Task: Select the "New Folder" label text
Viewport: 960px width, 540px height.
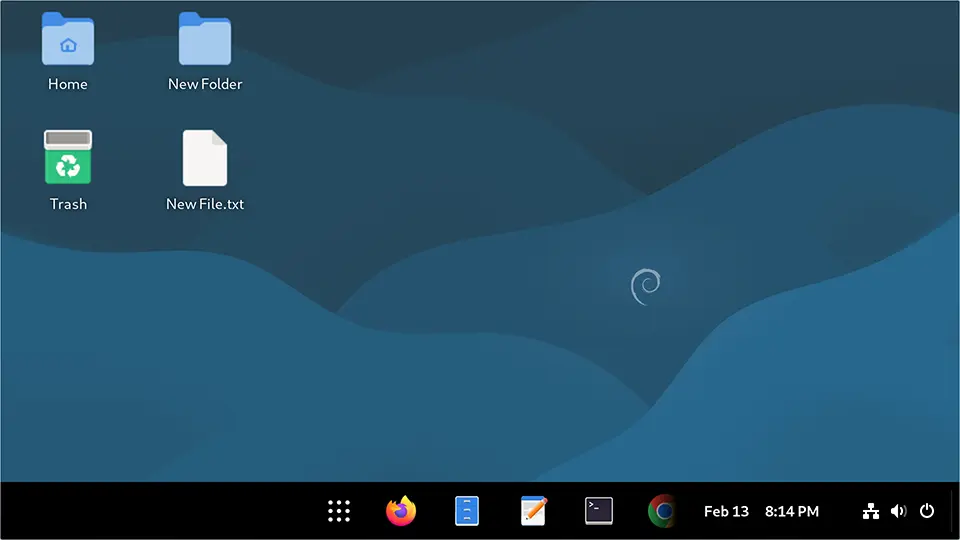Action: [205, 84]
